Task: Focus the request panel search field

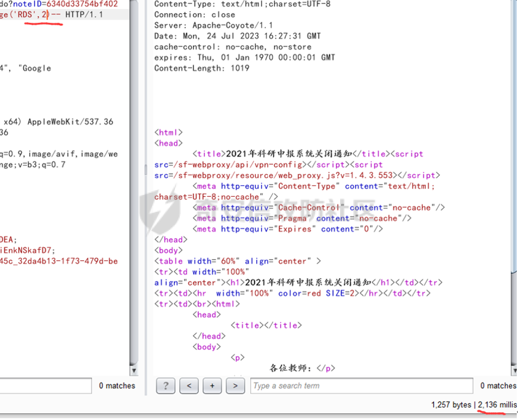Action: pyautogui.click(x=46, y=386)
